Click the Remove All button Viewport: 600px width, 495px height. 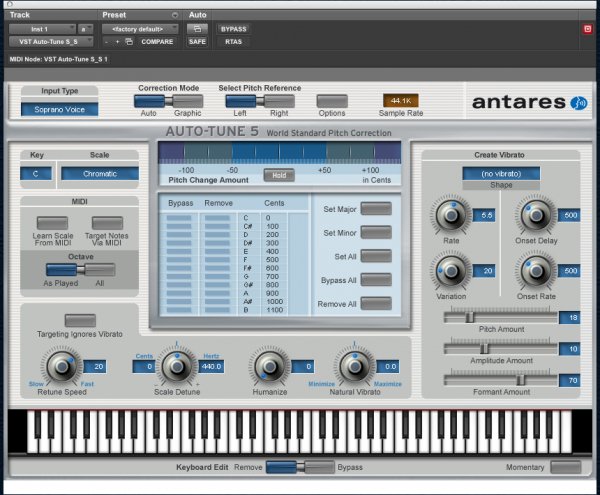coord(376,304)
